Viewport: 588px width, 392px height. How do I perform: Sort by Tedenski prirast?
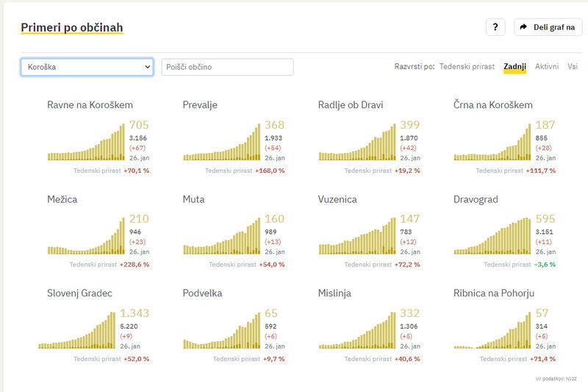coord(467,67)
